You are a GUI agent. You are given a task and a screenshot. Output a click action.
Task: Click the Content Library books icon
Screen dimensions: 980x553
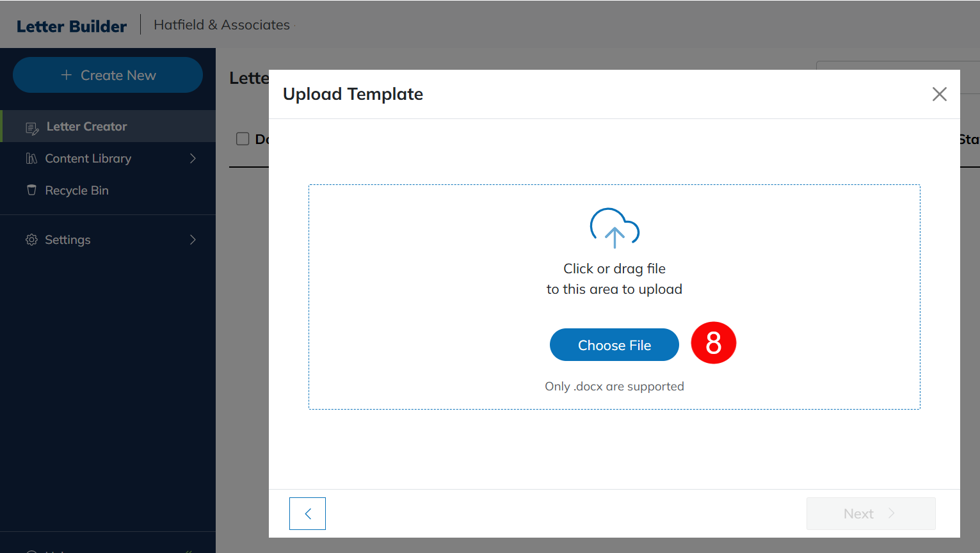coord(31,159)
